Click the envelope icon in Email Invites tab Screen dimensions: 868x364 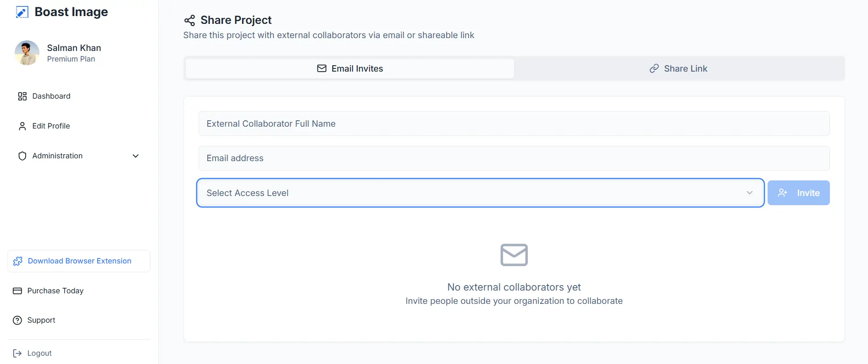click(322, 68)
